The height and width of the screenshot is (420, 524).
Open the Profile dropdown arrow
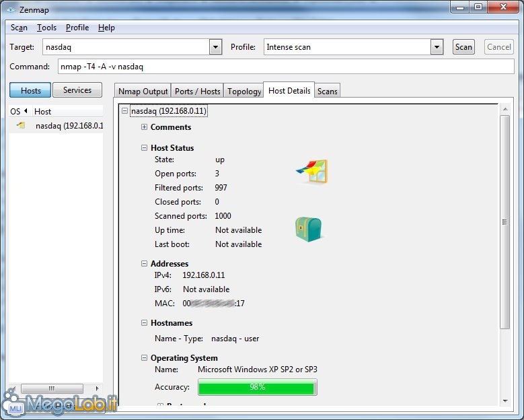coord(437,47)
